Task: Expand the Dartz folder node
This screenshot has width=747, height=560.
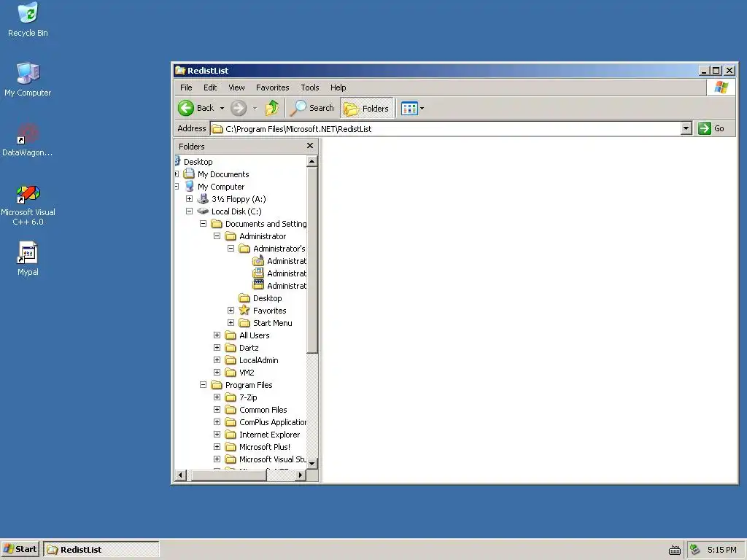Action: click(217, 348)
